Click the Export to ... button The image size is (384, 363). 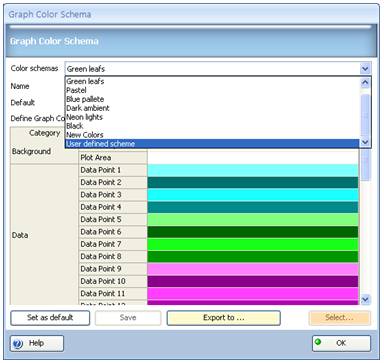tap(223, 318)
